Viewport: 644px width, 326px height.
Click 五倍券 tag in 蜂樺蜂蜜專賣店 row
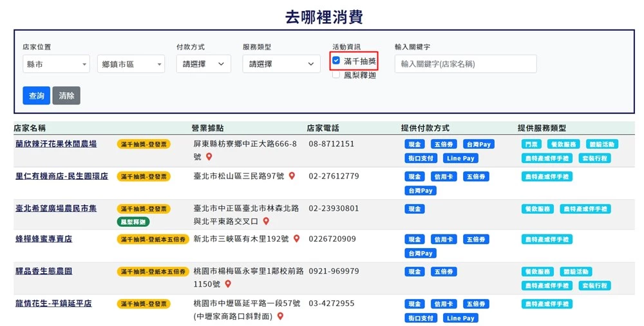(476, 239)
